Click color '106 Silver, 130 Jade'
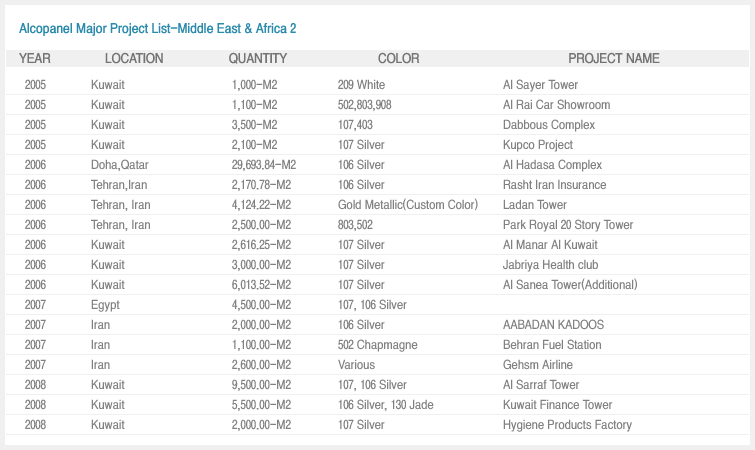The height and width of the screenshot is (450, 755). pyautogui.click(x=385, y=405)
